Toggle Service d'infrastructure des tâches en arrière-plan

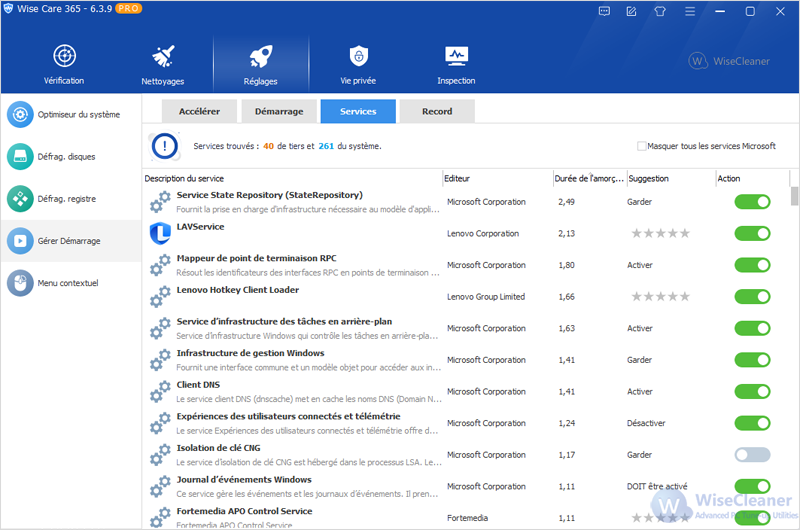pyautogui.click(x=753, y=329)
